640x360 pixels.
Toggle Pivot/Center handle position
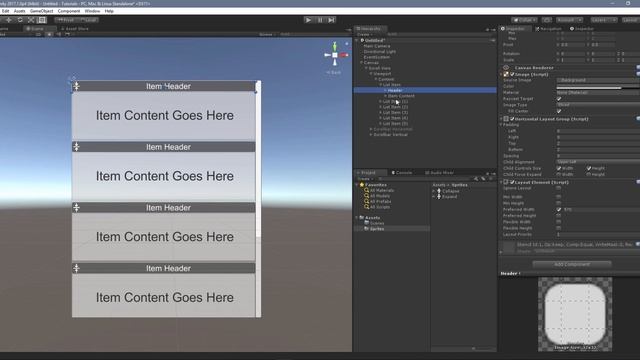(66, 20)
